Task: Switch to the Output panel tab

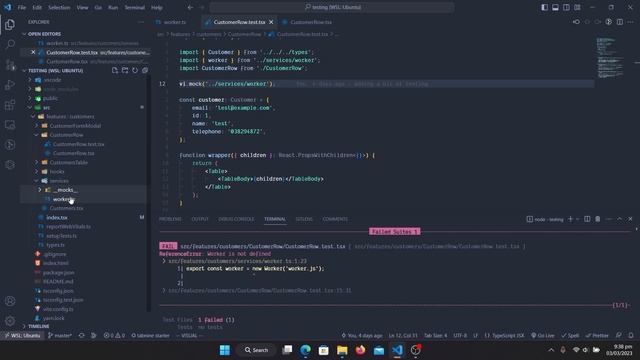Action: pyautogui.click(x=200, y=219)
